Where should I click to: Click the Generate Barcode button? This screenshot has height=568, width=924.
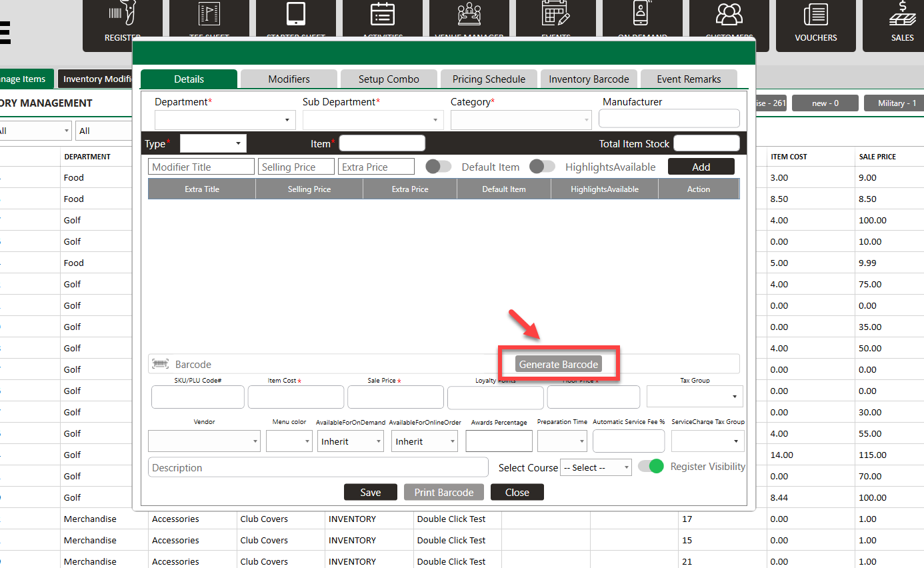559,364
